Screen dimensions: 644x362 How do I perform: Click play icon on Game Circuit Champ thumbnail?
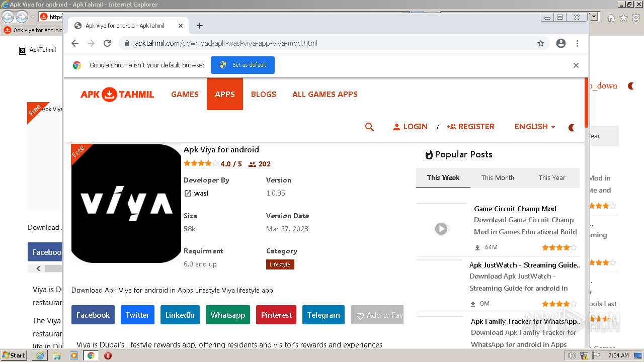click(441, 229)
